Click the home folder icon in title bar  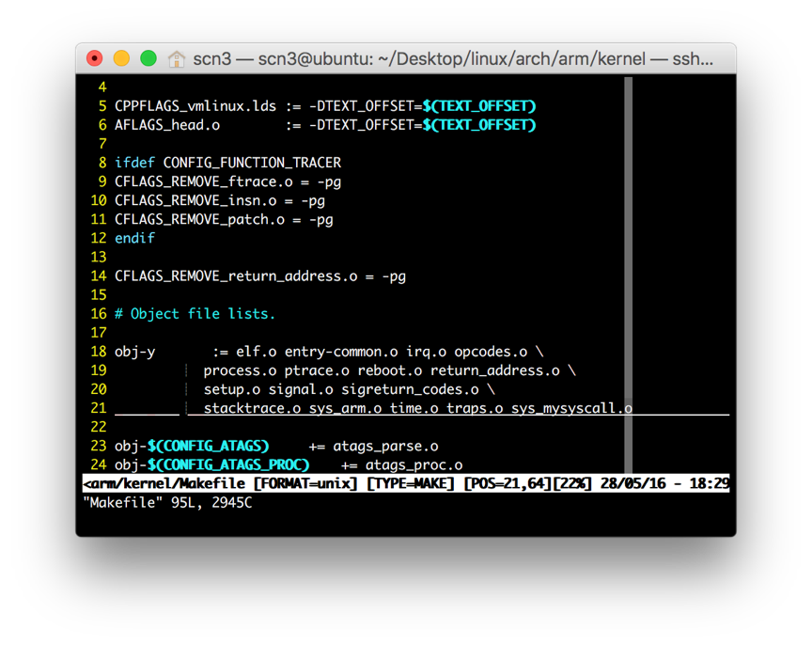click(176, 59)
